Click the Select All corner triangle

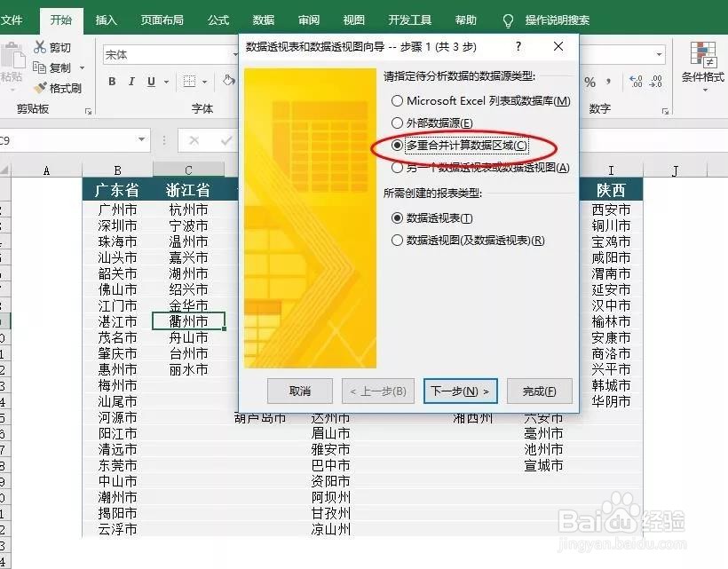click(x=4, y=170)
